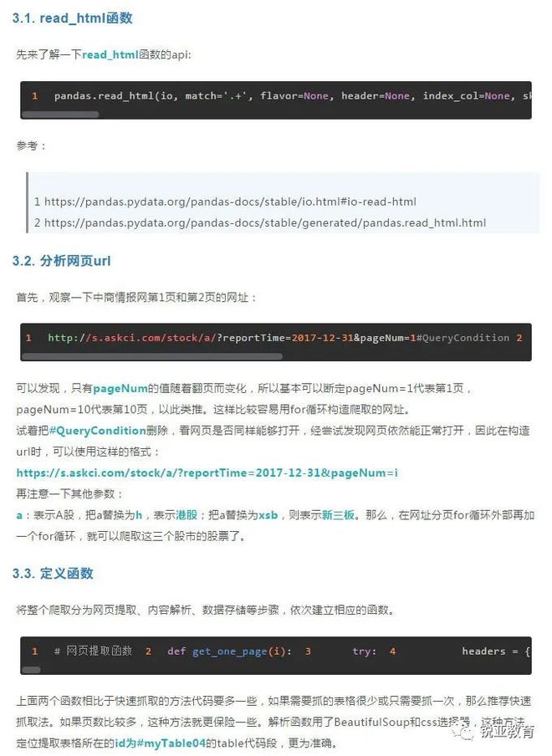The image size is (552, 756).
Task: Click the https://s.askci.com/stock/a/ pageNum=i link
Action: coord(207,472)
